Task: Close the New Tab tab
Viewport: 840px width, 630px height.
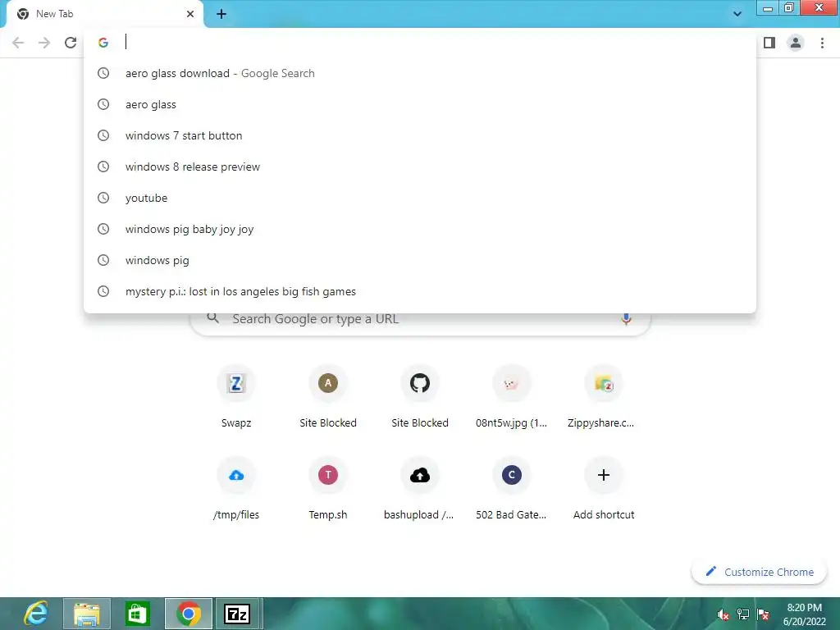Action: [x=190, y=14]
